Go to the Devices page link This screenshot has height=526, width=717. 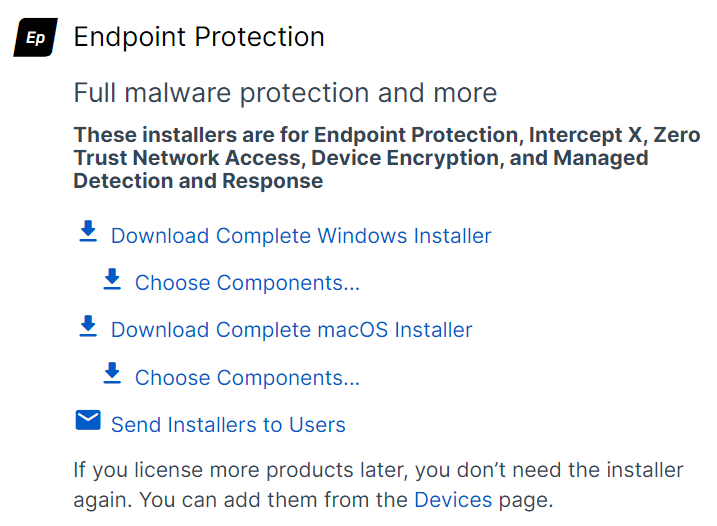[453, 499]
